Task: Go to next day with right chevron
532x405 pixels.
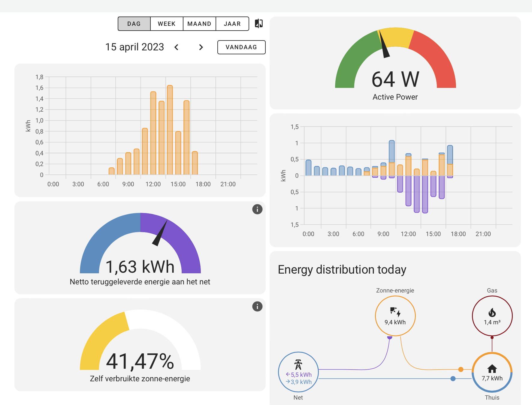Action: coord(201,47)
